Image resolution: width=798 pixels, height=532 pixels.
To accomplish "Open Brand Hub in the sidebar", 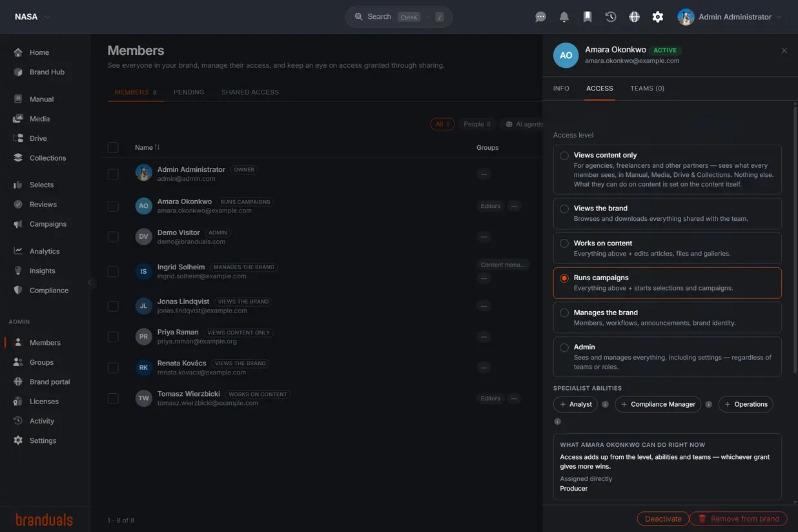I will [46, 72].
